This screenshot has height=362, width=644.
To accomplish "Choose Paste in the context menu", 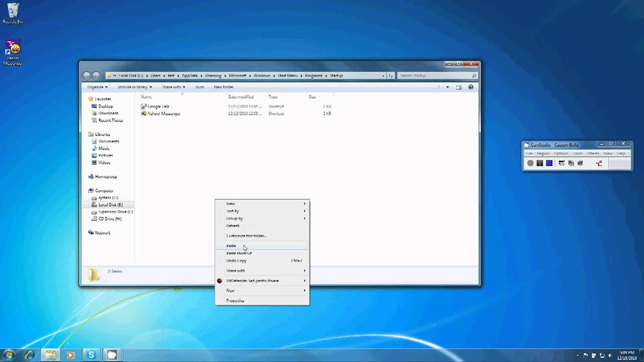I will pos(262,246).
